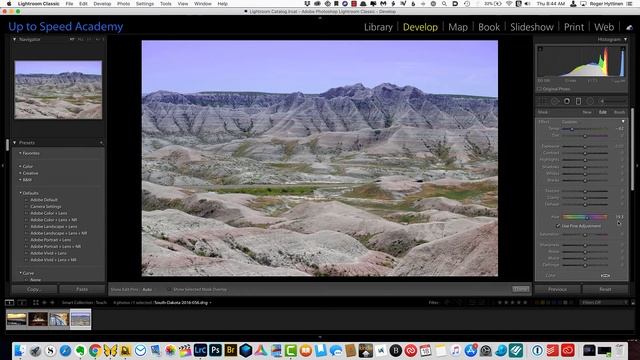Select the Radial Filter tool icon
Image resolution: width=640 pixels, height=360 pixels.
[x=590, y=101]
